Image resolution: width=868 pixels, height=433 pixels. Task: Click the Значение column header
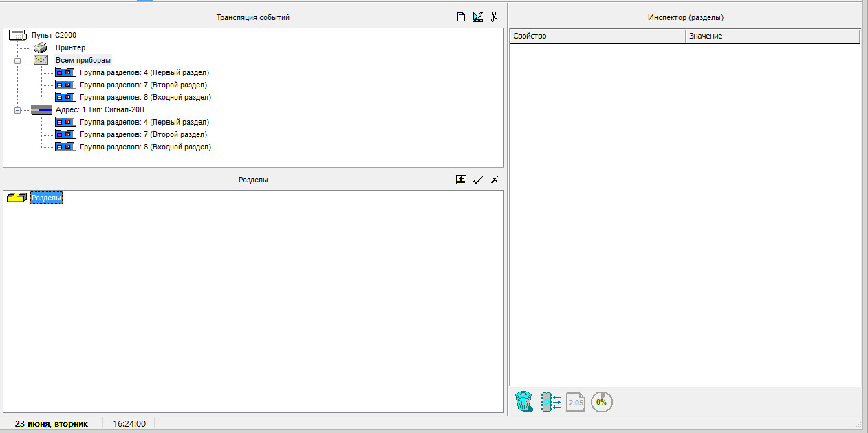(x=773, y=36)
